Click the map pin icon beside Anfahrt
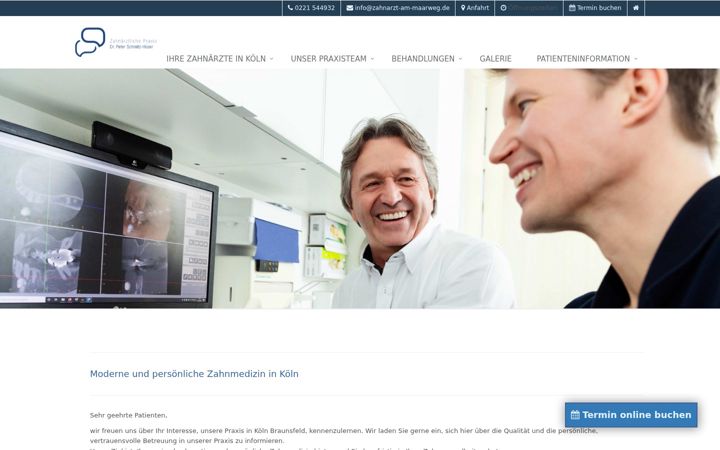Image resolution: width=720 pixels, height=450 pixels. 463,8
